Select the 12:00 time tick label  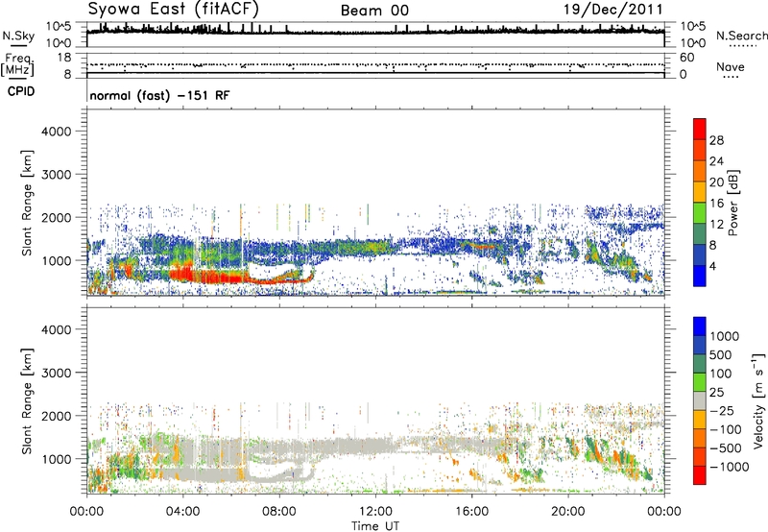click(375, 512)
